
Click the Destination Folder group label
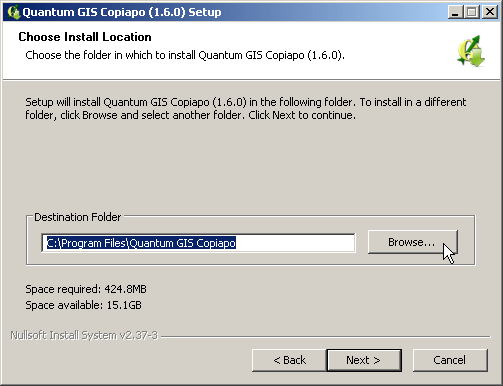point(78,217)
